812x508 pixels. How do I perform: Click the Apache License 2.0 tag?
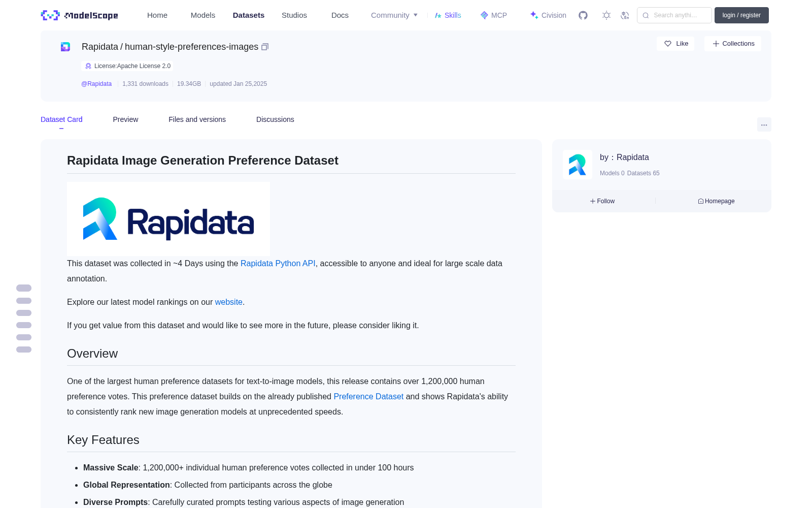[127, 66]
